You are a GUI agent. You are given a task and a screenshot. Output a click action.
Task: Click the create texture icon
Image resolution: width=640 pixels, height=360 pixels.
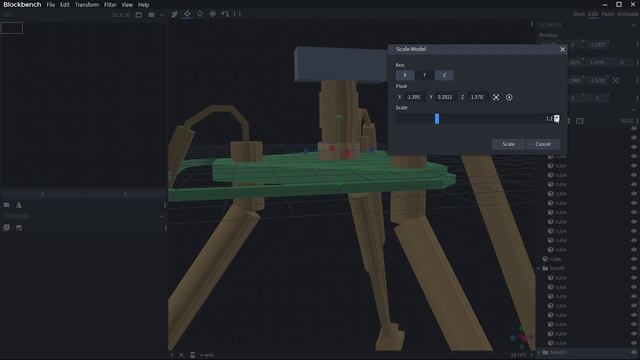pyautogui.click(x=19, y=228)
